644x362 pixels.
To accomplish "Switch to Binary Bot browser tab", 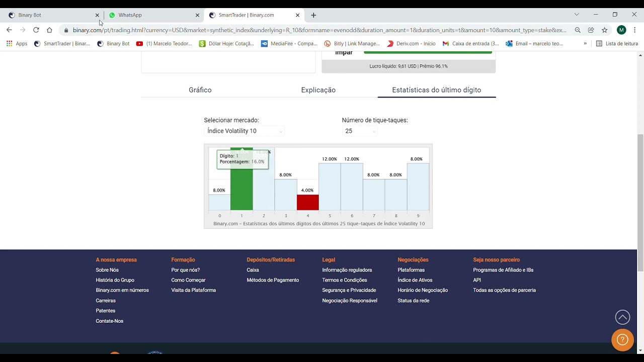I will (52, 15).
